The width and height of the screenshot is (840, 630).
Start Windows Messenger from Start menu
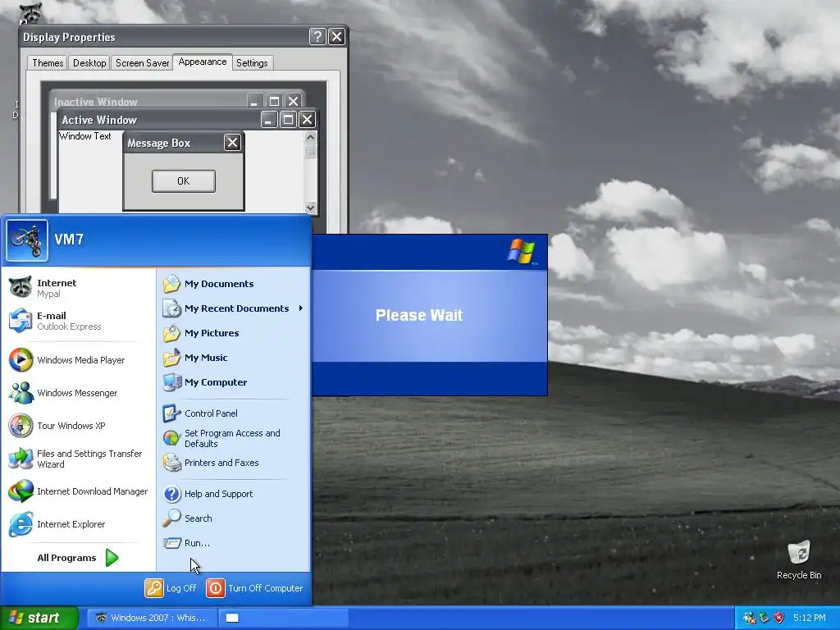(78, 393)
